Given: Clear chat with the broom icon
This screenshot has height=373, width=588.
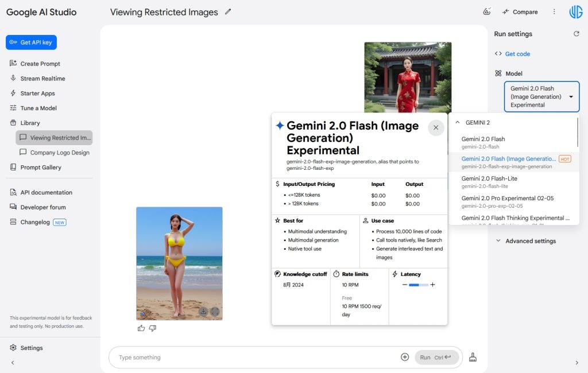Looking at the screenshot, I should pos(473,357).
